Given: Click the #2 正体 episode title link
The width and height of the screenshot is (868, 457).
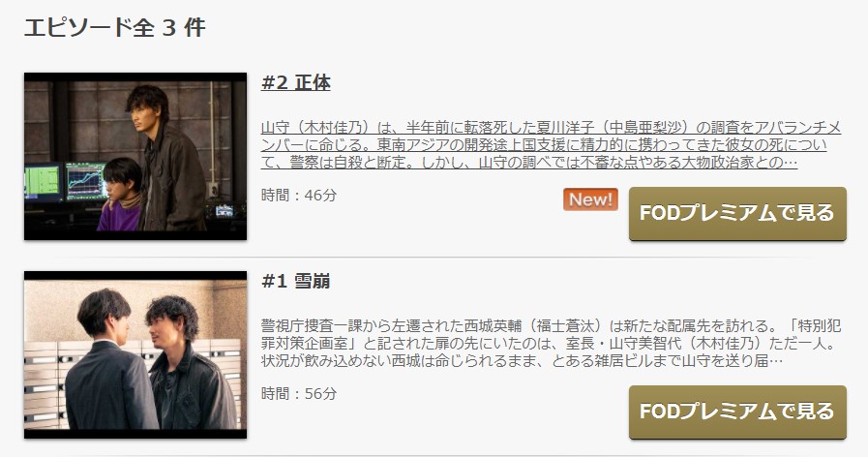Looking at the screenshot, I should pos(295,83).
